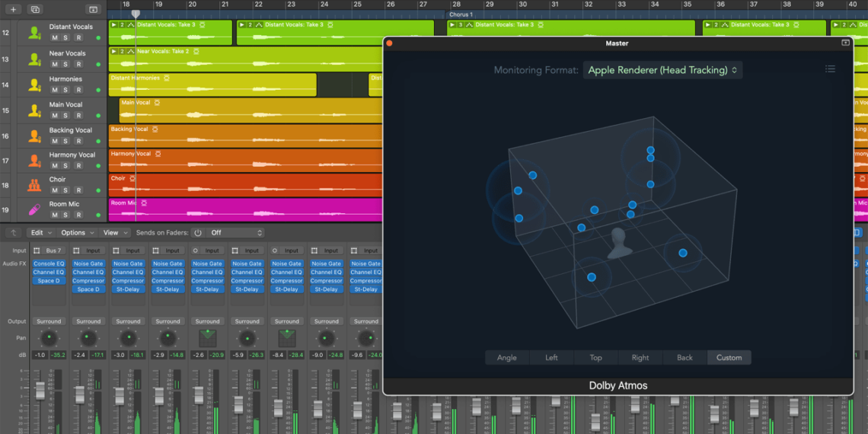Open St-Delay on the -5.9 dB strip
The width and height of the screenshot is (868, 434).
point(247,289)
